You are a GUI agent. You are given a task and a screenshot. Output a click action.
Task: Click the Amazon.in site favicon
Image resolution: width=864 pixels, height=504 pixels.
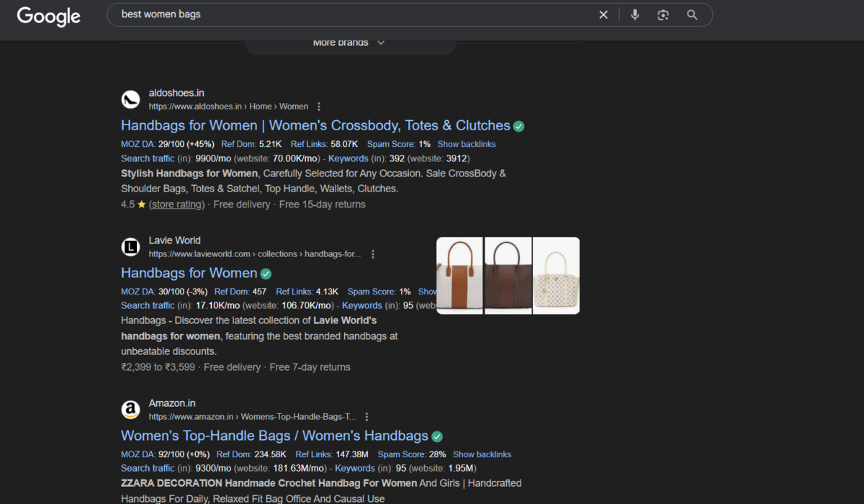[x=130, y=410]
